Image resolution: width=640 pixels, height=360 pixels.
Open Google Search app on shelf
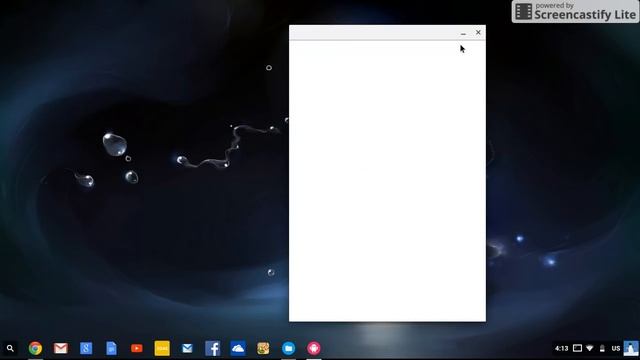(86, 348)
